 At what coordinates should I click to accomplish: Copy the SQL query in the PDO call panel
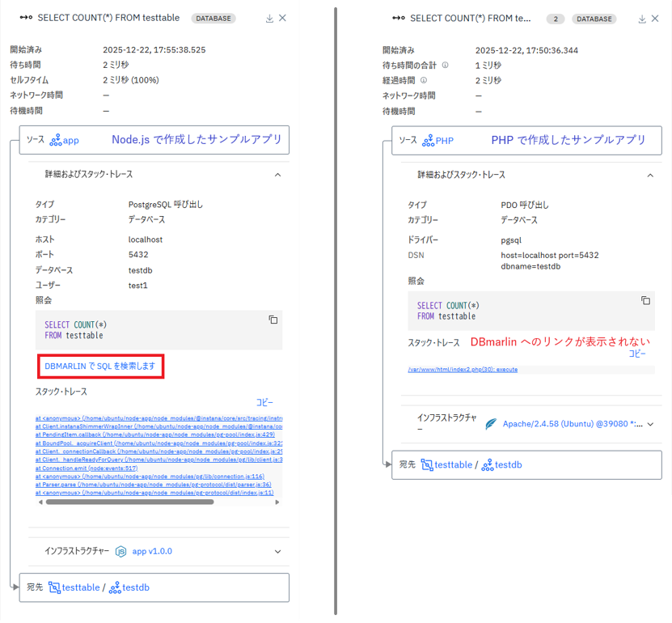645,300
